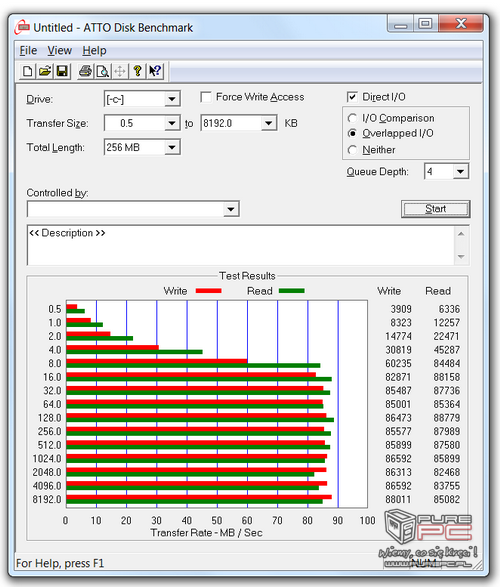Click the status bar help text
500x587 pixels.
click(60, 563)
